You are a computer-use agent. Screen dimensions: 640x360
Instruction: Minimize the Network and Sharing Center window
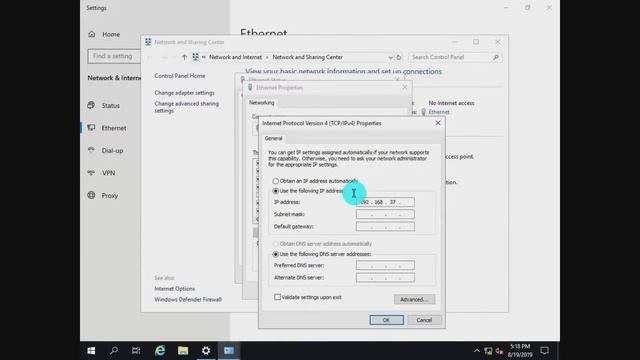point(455,42)
